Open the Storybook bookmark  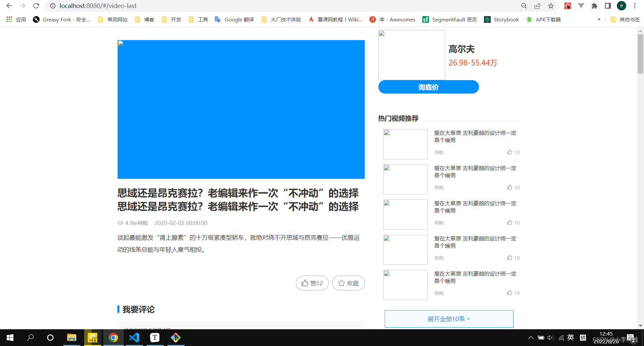(501, 19)
